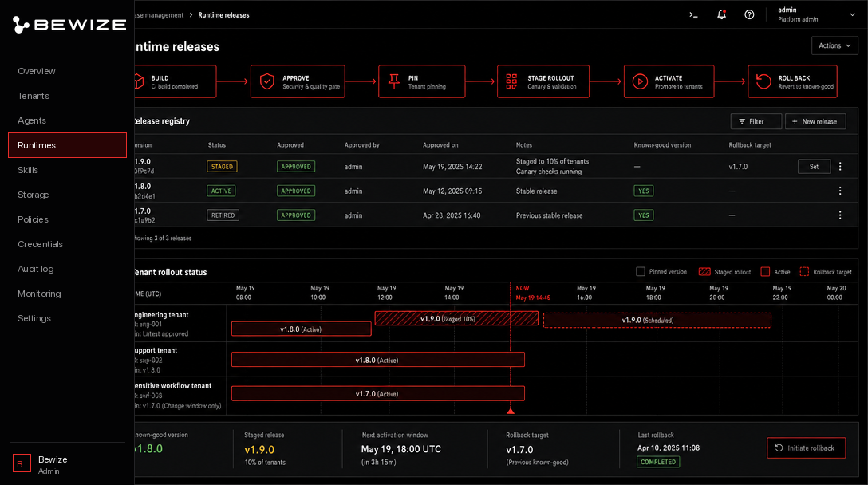
Task: Click the Pin pushpin icon
Action: pyautogui.click(x=393, y=81)
